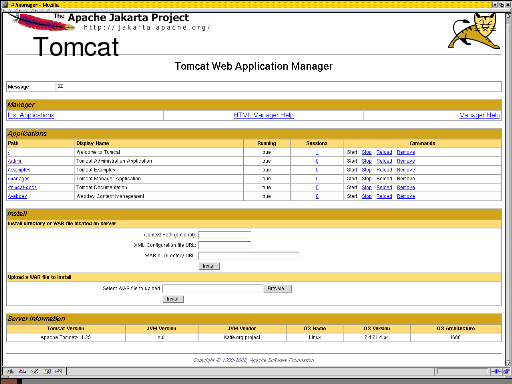
Task: Click the Display Name column header
Action: [x=159, y=143]
